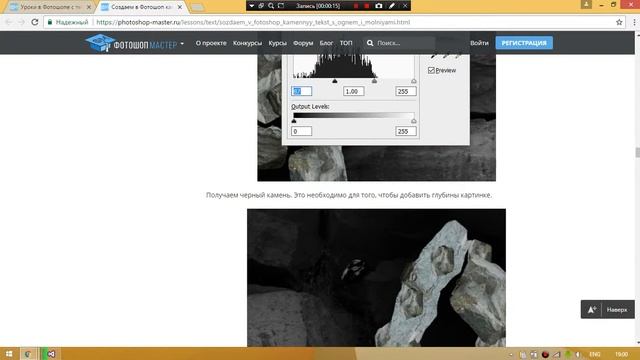The width and height of the screenshot is (640, 360).
Task: Click the Фотошоп Мастер logo
Action: click(x=131, y=43)
